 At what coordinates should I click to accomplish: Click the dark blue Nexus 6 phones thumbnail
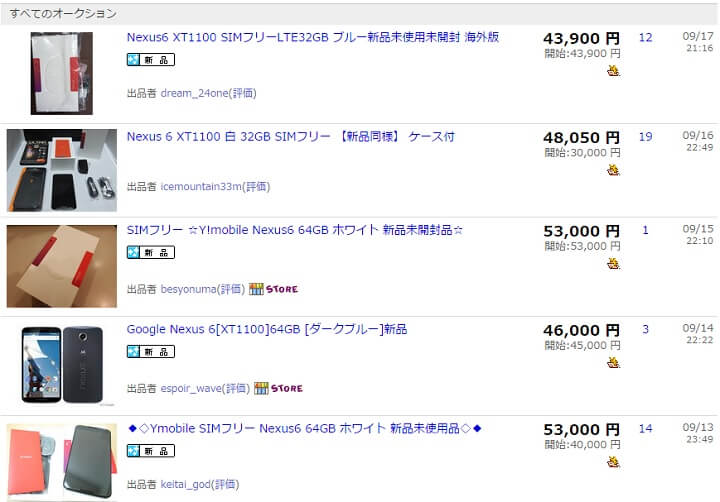(x=62, y=365)
